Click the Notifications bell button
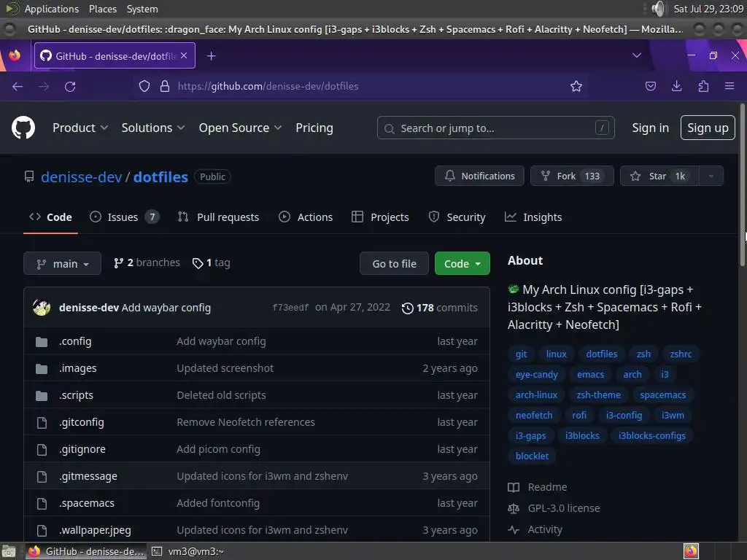 click(x=479, y=176)
